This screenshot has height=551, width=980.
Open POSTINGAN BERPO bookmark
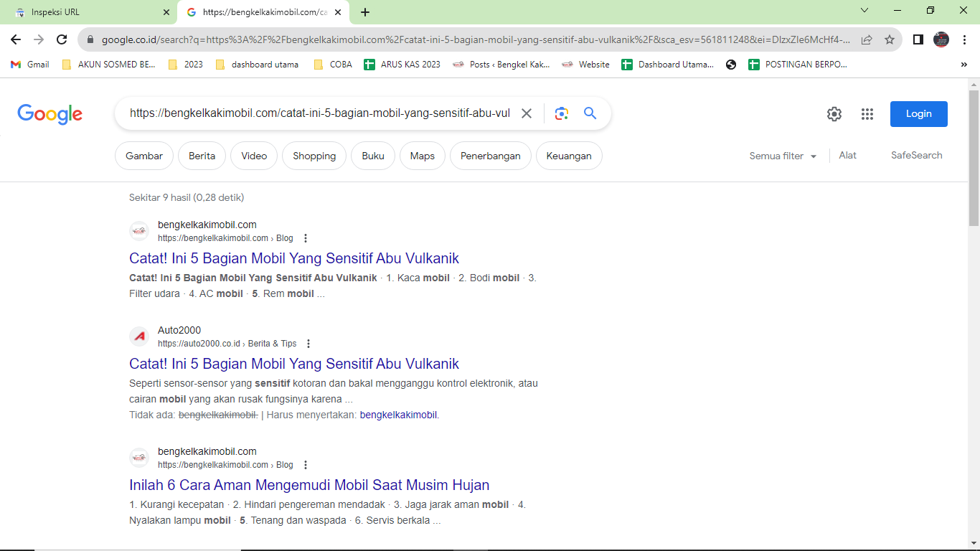(x=798, y=65)
